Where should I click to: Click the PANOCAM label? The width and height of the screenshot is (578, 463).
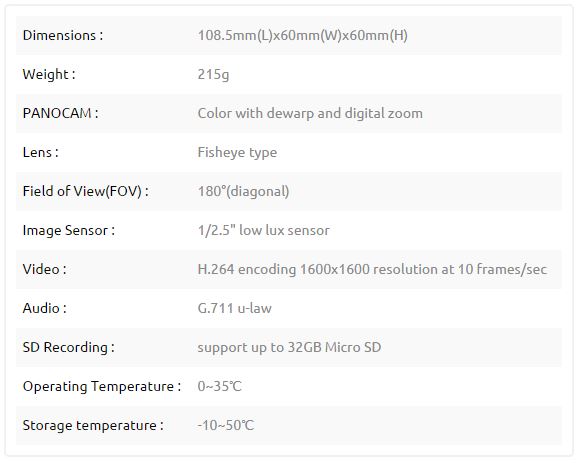(x=60, y=113)
